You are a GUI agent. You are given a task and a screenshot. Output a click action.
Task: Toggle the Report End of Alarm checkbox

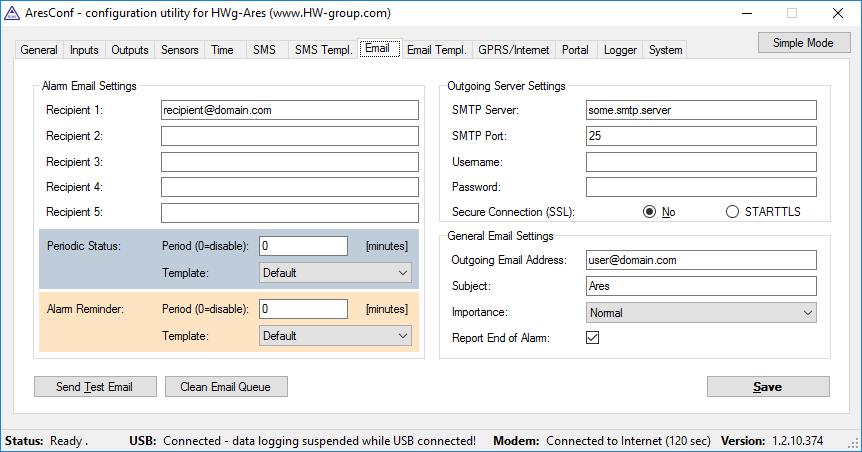(x=593, y=338)
